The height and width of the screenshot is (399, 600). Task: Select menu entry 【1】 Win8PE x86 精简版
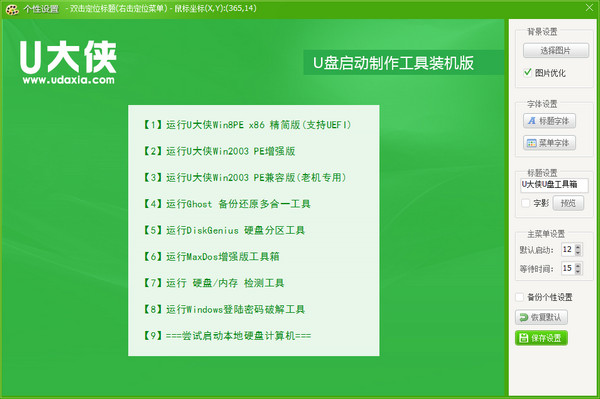point(246,125)
